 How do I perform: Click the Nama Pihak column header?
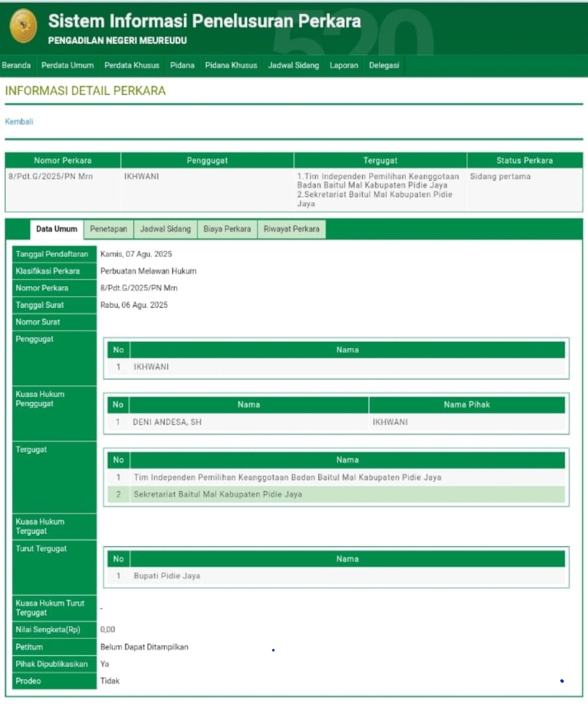[x=467, y=404]
